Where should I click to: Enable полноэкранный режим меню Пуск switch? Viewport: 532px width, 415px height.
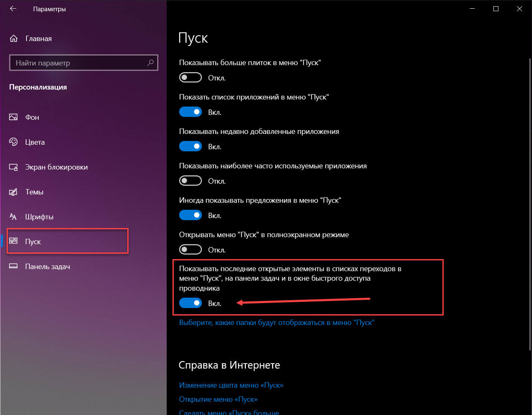coord(190,250)
